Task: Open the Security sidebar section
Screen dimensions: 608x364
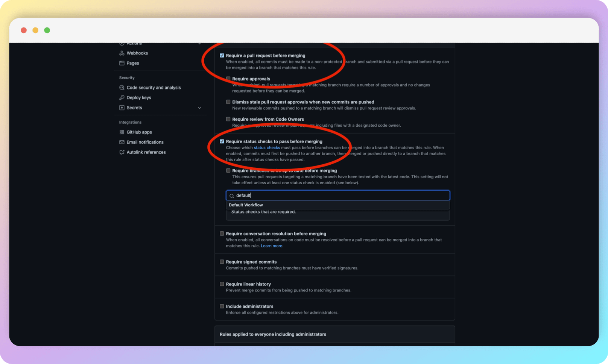Action: pos(126,77)
